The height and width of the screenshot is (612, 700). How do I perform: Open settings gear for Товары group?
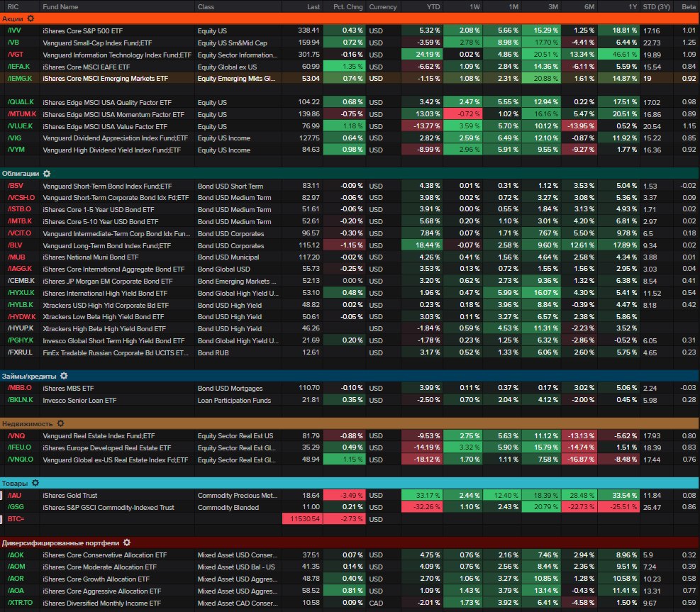(x=35, y=483)
